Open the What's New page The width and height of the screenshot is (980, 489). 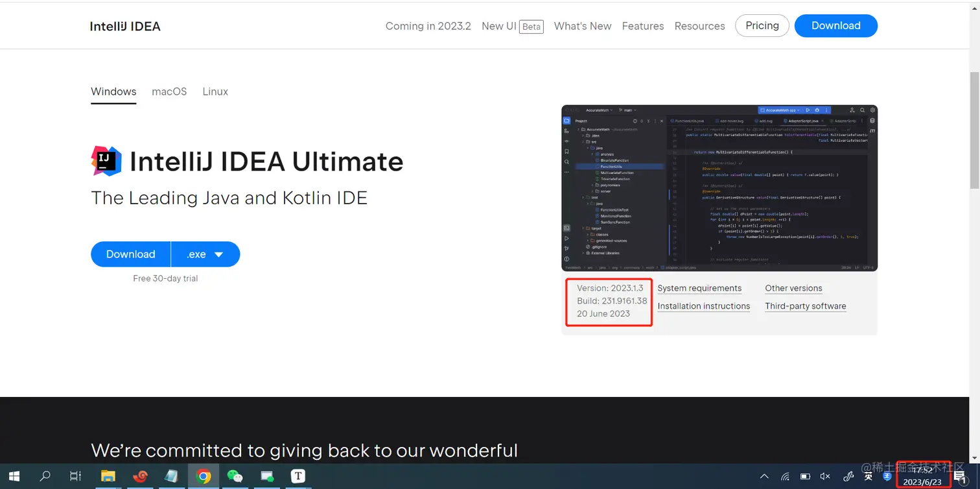point(583,26)
